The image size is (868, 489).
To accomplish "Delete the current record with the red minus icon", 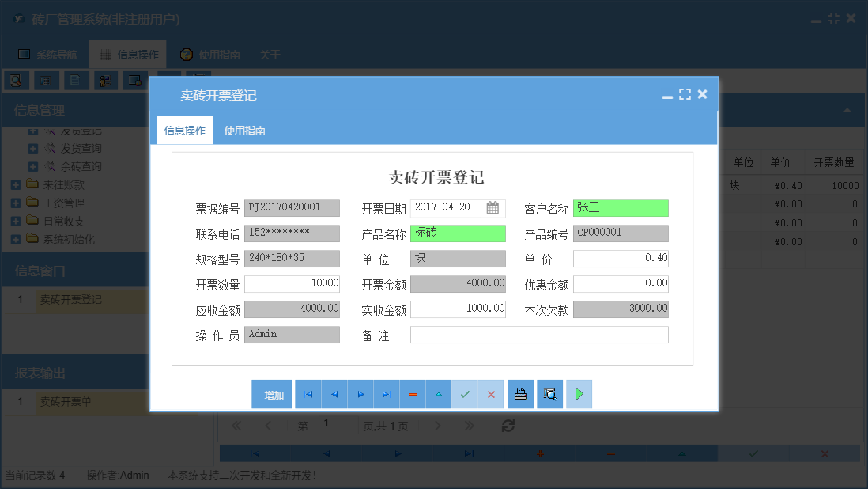I will [412, 393].
